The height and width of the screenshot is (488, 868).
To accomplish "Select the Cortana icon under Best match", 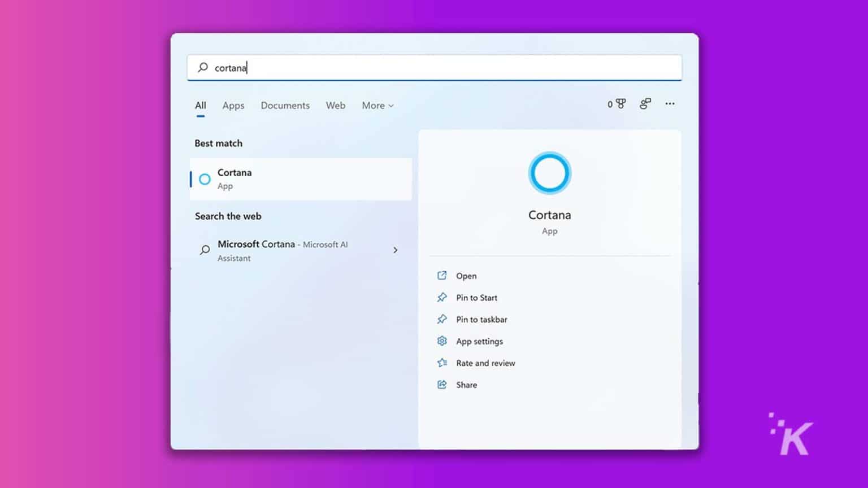I will pos(205,179).
